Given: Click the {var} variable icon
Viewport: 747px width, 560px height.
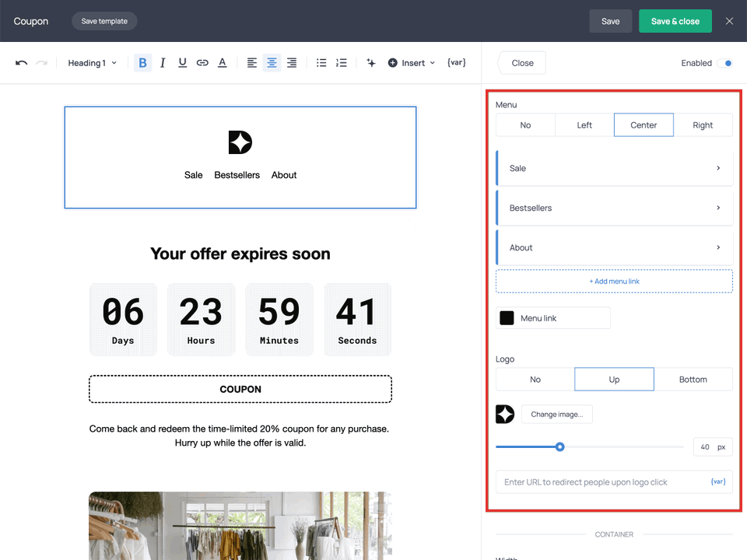Looking at the screenshot, I should click(456, 63).
